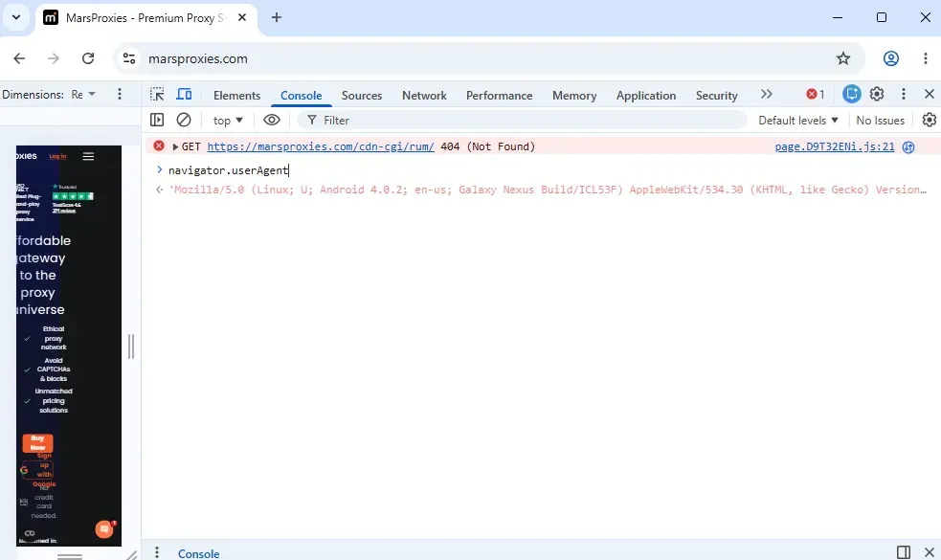The image size is (941, 560).
Task: Reload the marsproxies.com page
Action: [x=88, y=58]
